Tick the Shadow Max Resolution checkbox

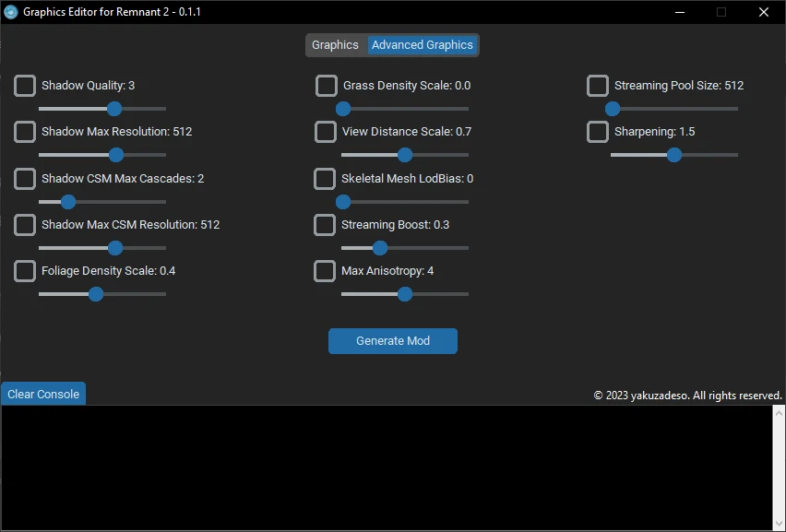pyautogui.click(x=25, y=132)
